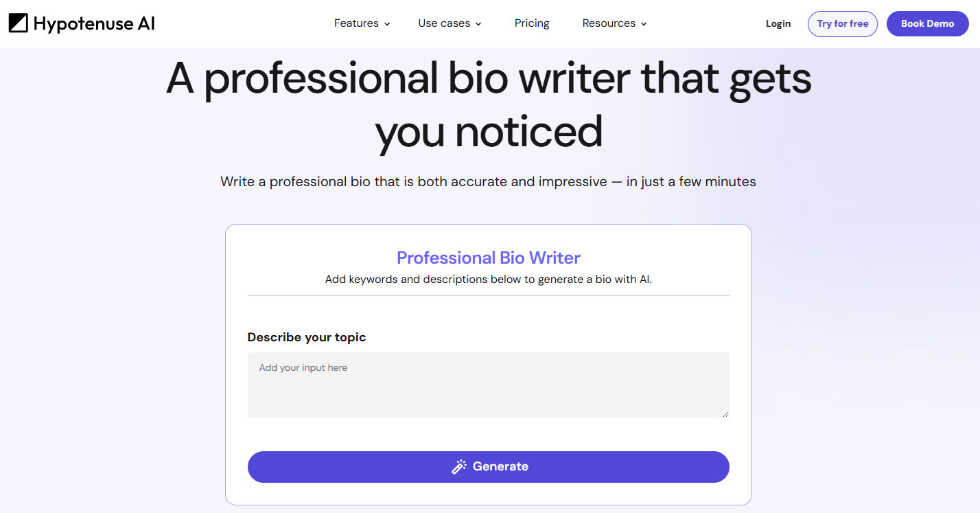Click the hero headline text
Image resolution: width=980 pixels, height=513 pixels.
point(488,103)
